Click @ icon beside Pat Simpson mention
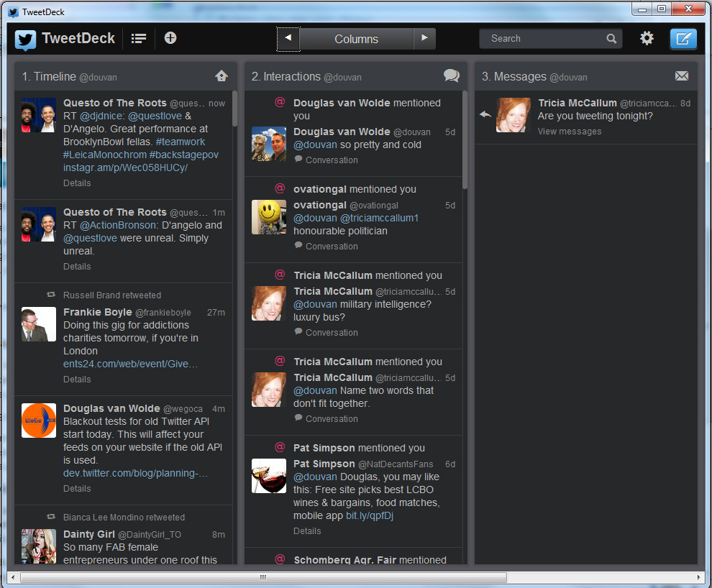 (280, 447)
